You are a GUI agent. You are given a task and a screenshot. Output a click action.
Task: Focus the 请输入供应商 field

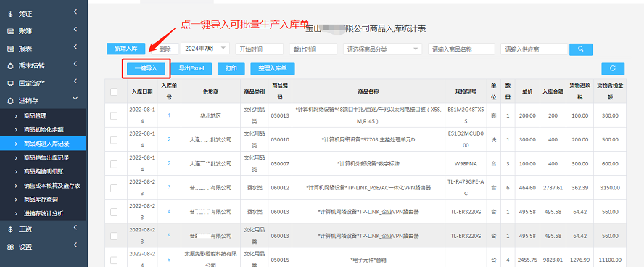[x=534, y=49]
